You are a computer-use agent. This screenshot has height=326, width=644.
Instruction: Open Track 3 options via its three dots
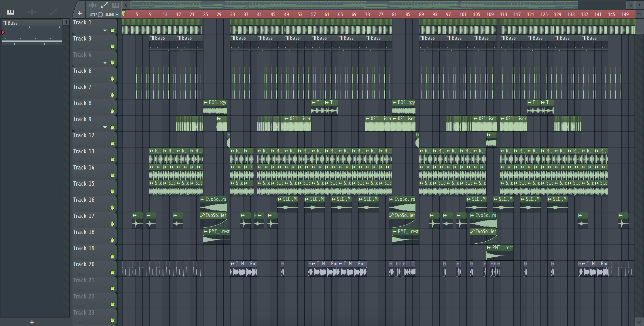pos(81,49)
